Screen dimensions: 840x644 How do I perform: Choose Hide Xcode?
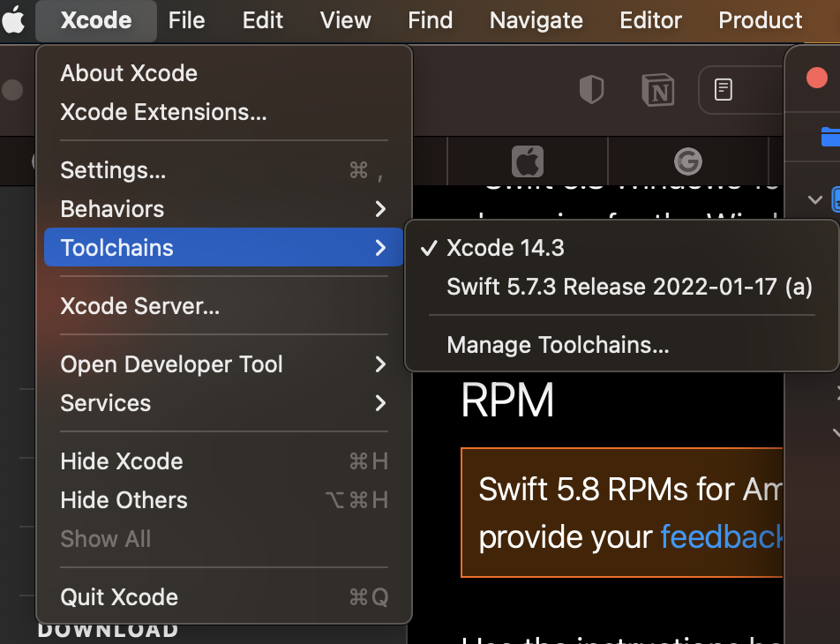(x=224, y=461)
